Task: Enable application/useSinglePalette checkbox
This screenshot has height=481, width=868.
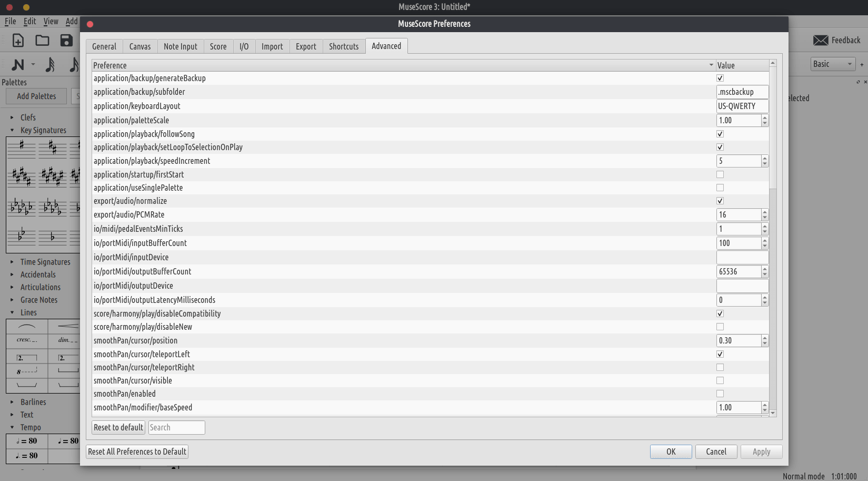Action: point(720,188)
